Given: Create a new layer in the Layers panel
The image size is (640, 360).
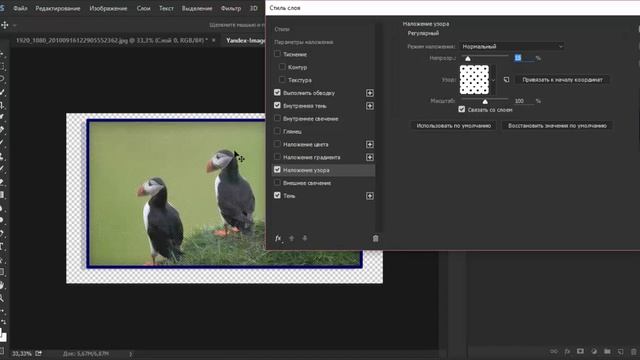Looking at the screenshot, I should tap(620, 351).
